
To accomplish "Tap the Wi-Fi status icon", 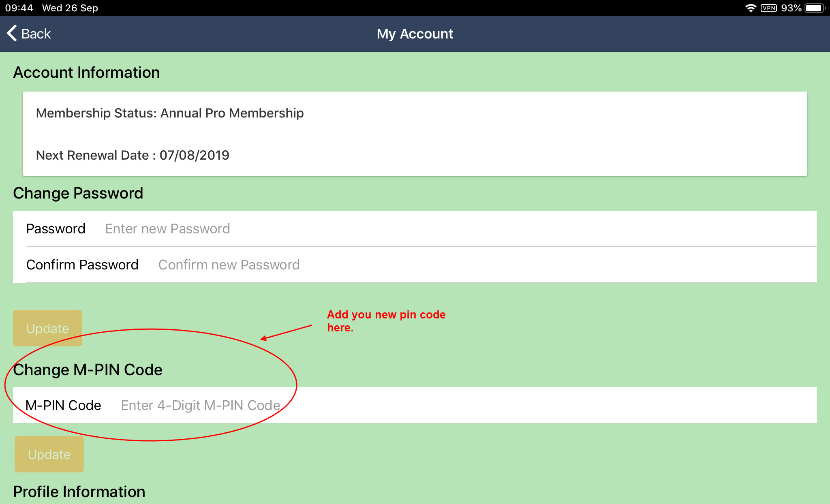I will click(750, 8).
